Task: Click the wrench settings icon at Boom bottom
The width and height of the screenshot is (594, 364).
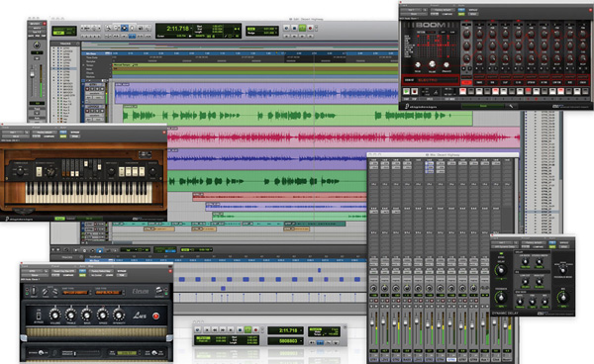Action: point(511,106)
